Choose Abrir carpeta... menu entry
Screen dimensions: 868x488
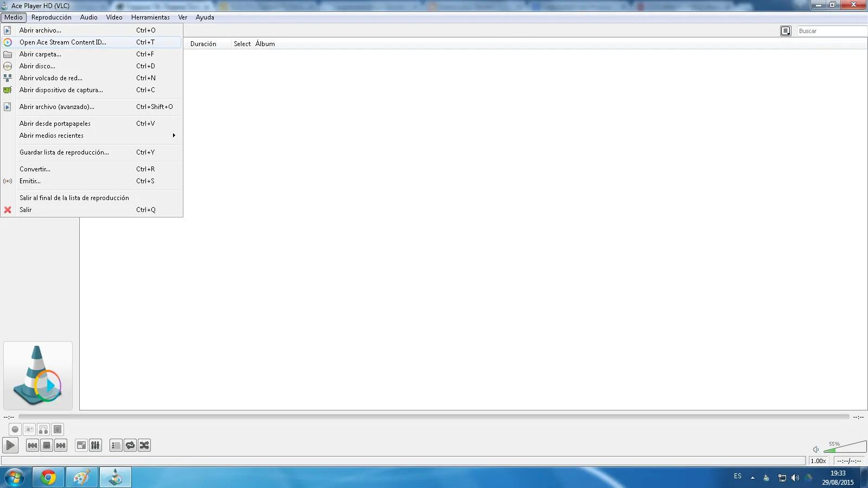92,54
